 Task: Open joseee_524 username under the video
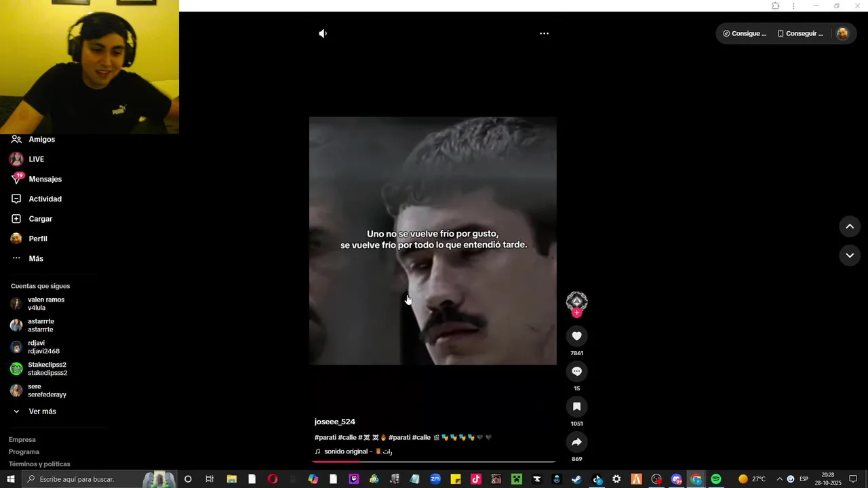pos(335,422)
